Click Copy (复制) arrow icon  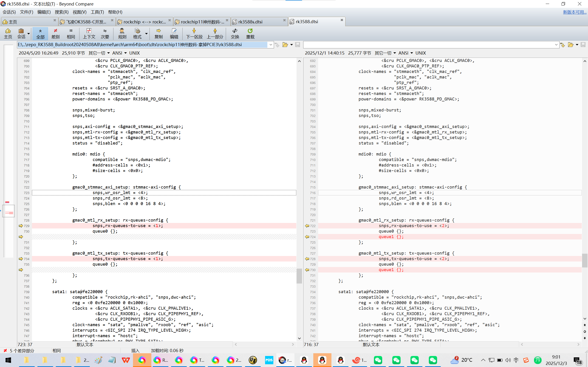tap(158, 33)
